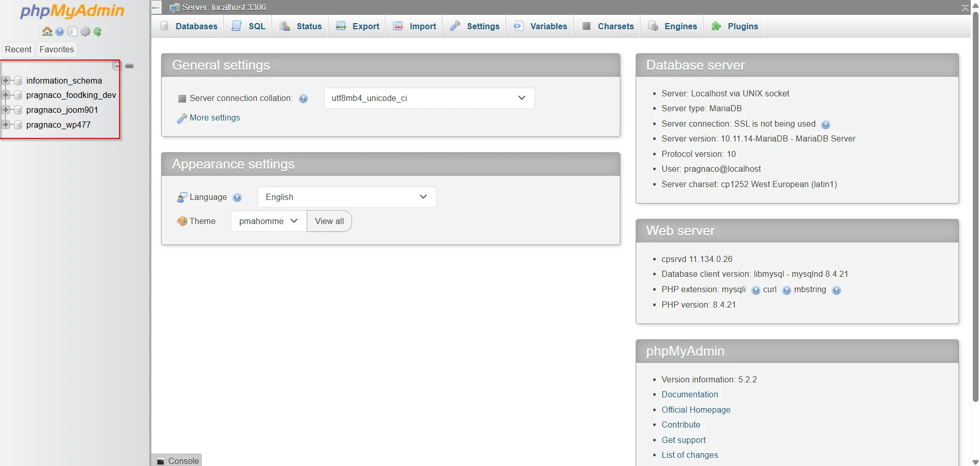
Task: Expand the pragnaco_joom901 database node
Action: click(x=6, y=110)
